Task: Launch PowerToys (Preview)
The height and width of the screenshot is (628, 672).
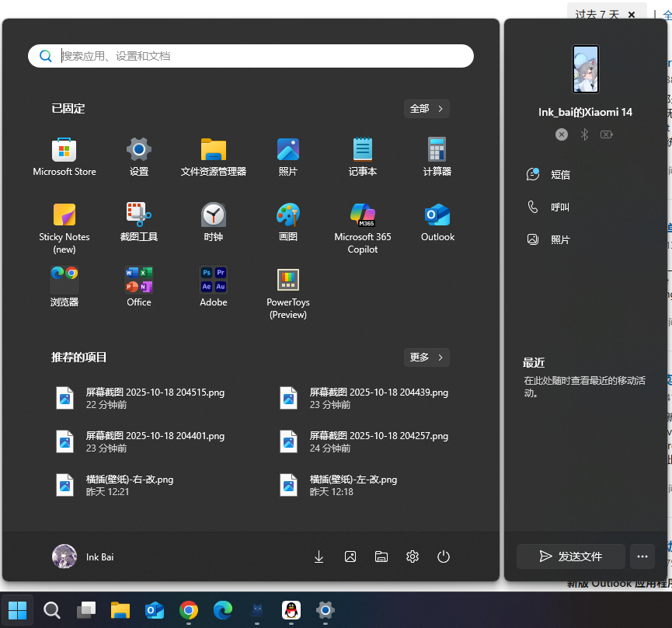Action: click(x=288, y=293)
